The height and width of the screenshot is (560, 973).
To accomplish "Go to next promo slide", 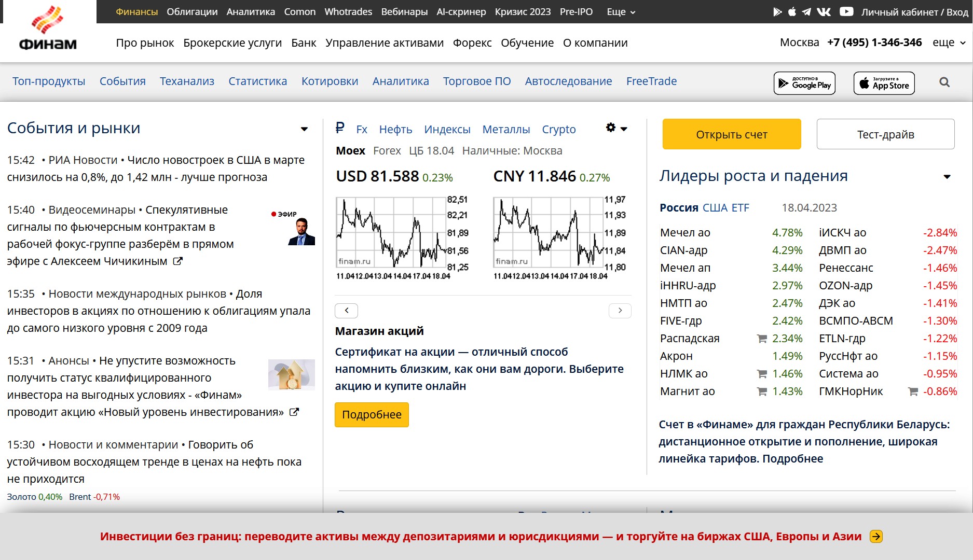I will (620, 311).
